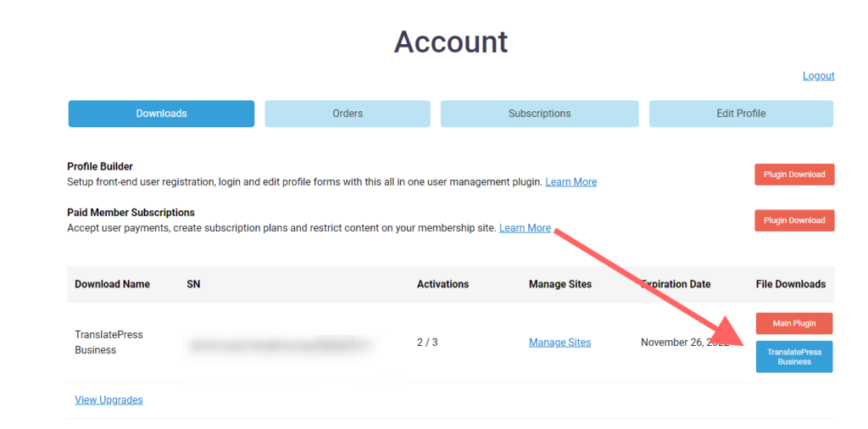Select the 2 / 3 activations value
Screen dimensions: 868x429
(427, 342)
